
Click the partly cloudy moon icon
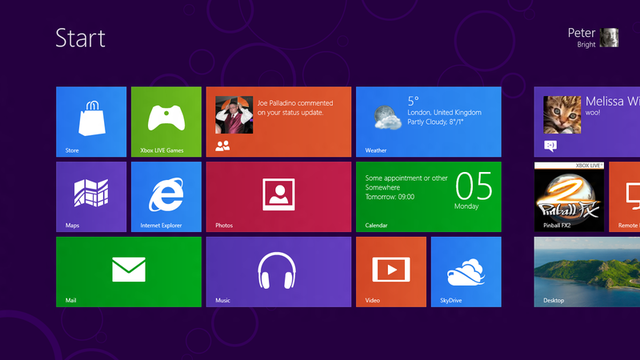point(387,118)
